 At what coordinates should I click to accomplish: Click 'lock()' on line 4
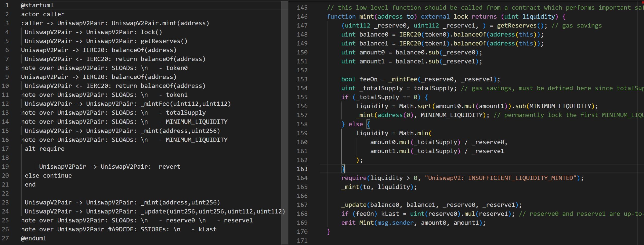tap(151, 32)
